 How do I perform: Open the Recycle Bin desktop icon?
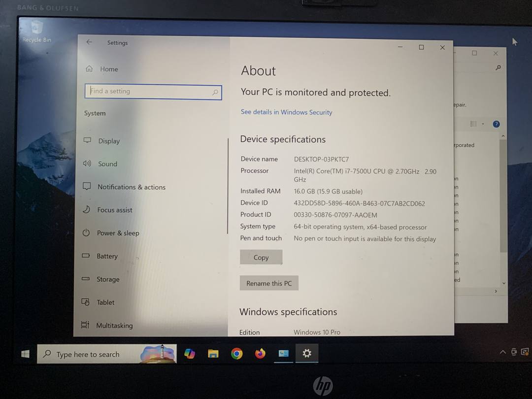(x=36, y=32)
